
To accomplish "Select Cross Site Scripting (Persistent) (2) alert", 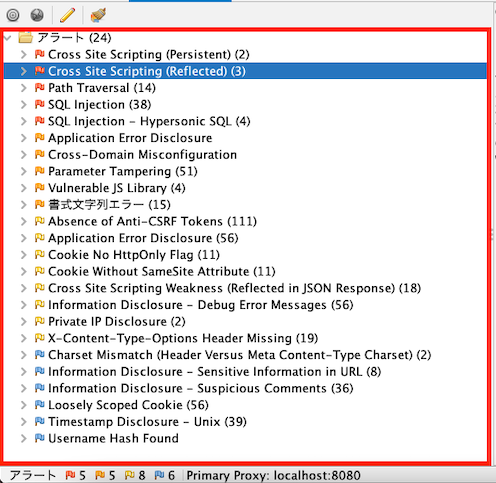I will [x=149, y=54].
